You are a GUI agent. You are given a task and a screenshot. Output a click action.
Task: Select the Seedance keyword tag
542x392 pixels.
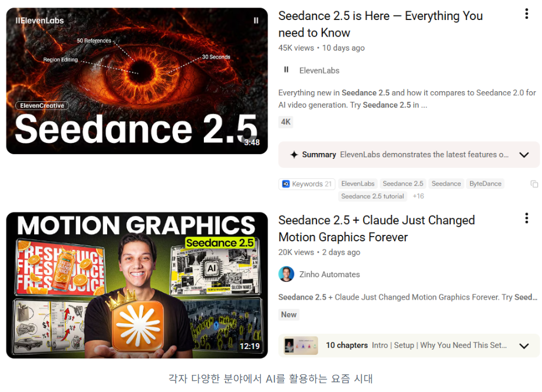click(x=446, y=184)
